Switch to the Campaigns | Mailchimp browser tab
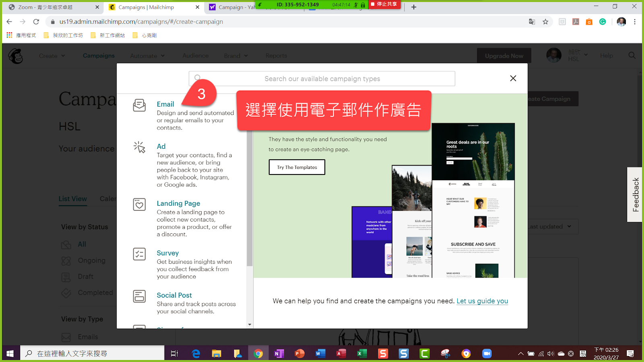This screenshot has height=362, width=644. click(x=155, y=7)
